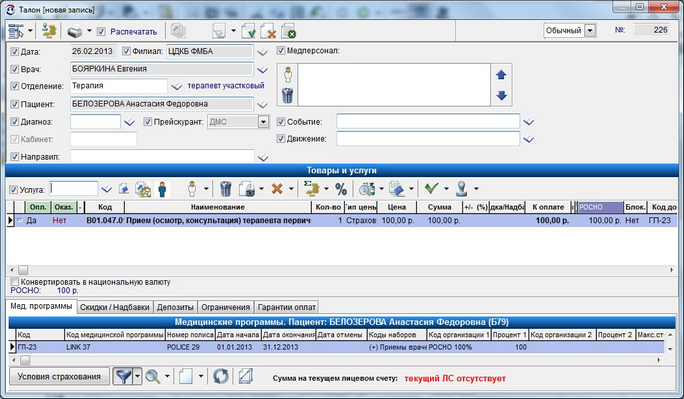
Task: Click the Цена column header
Action: point(397,207)
